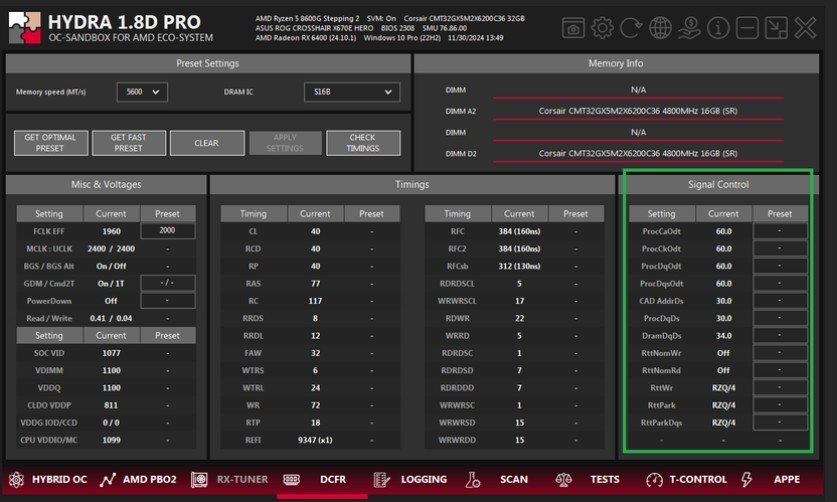Click the T-Control gauge icon

click(654, 480)
